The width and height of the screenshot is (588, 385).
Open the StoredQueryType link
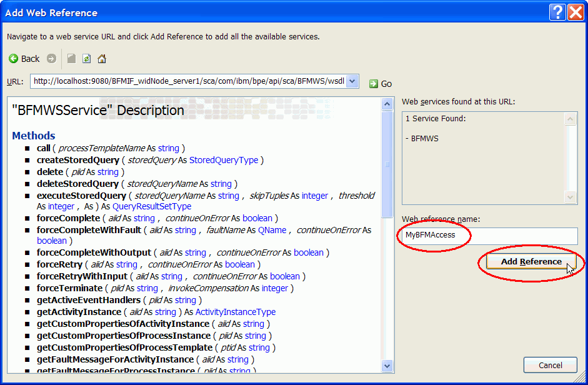[x=224, y=160]
